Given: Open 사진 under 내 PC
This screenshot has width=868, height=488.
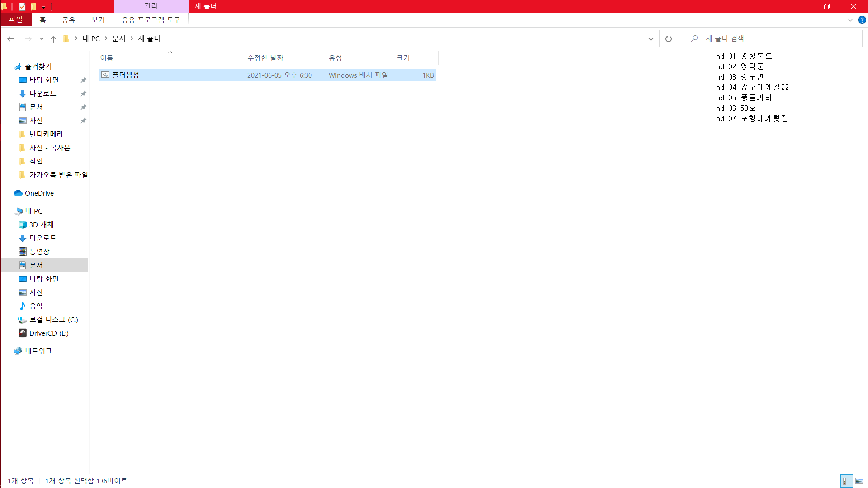Looking at the screenshot, I should (36, 292).
